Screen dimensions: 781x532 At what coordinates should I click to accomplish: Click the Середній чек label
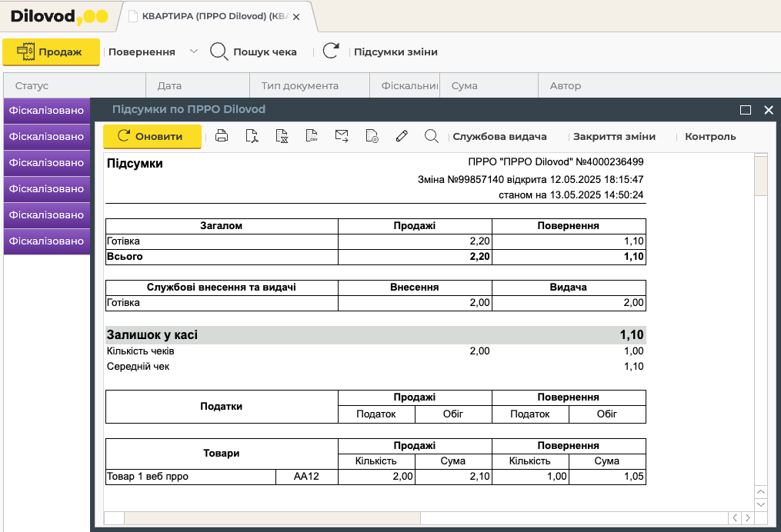click(x=138, y=366)
